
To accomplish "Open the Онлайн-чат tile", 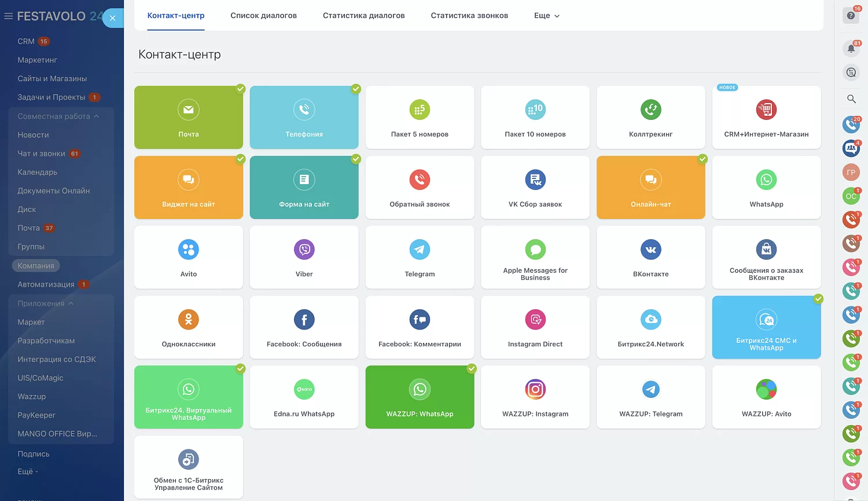I will [651, 188].
